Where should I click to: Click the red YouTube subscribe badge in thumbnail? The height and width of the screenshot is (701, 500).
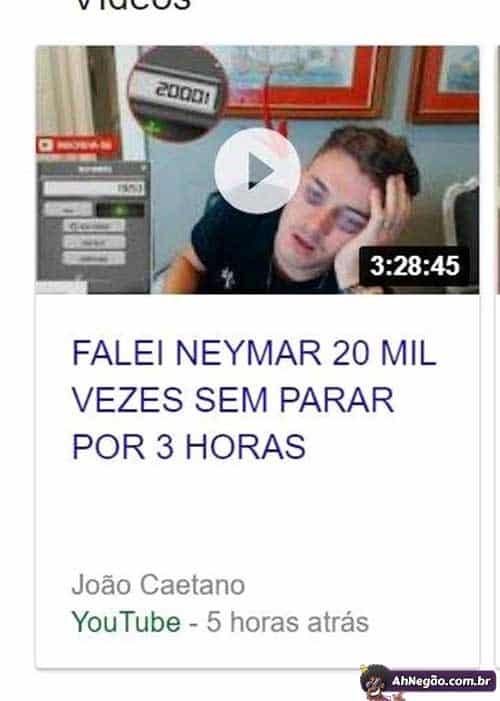point(78,145)
